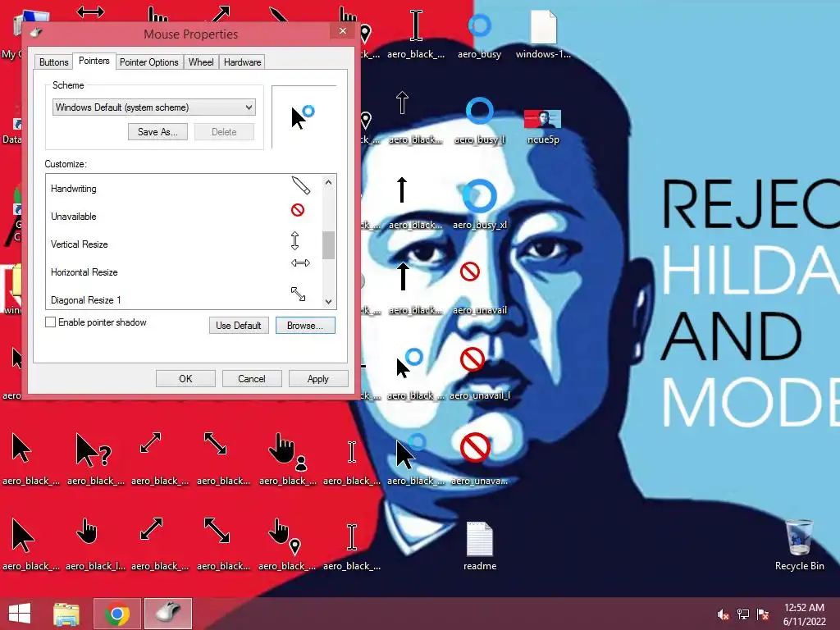Viewport: 840px width, 630px height.
Task: Click the Vertical Resize pointer icon in list
Action: (x=294, y=240)
